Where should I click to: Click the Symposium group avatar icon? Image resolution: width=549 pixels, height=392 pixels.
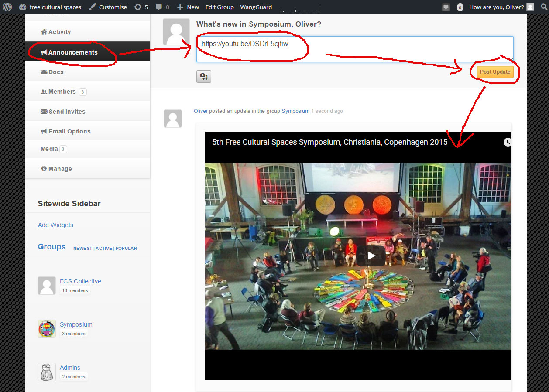47,329
